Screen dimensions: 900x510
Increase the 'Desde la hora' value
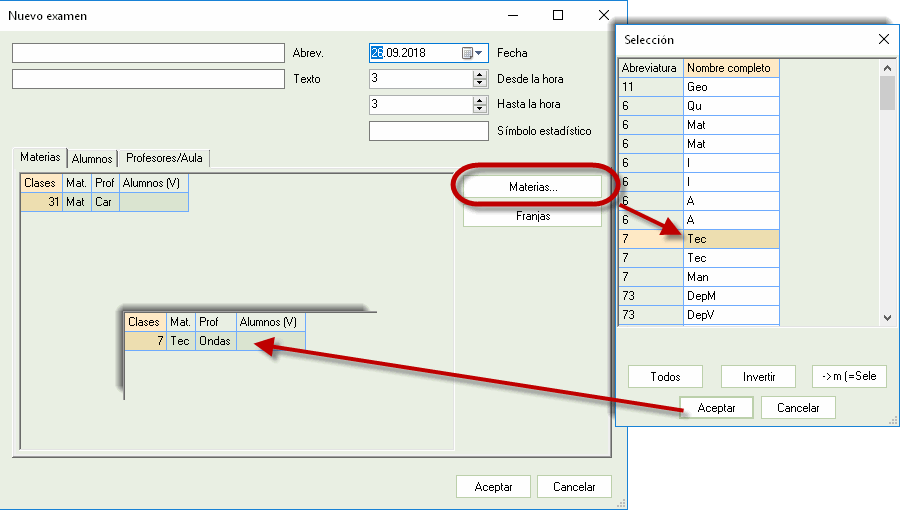pos(480,75)
